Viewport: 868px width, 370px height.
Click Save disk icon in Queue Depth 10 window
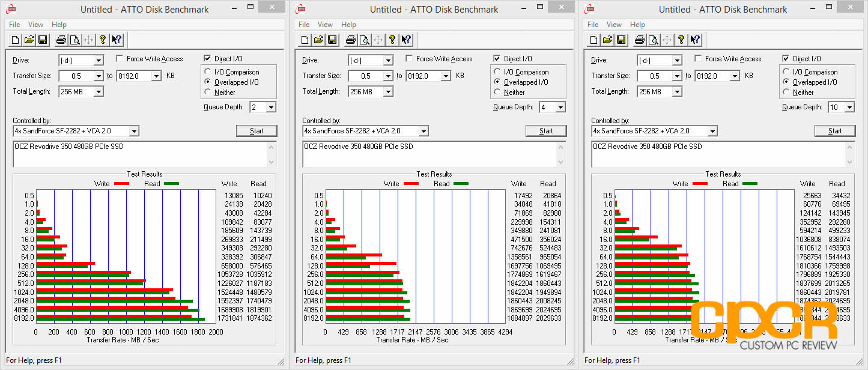pos(621,40)
